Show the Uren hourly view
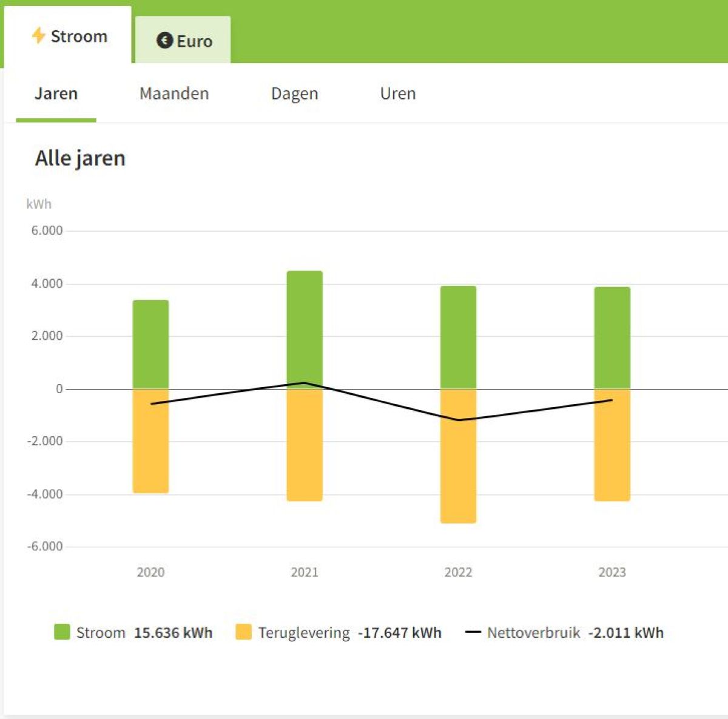Viewport: 728px width, 719px height. 398,94
